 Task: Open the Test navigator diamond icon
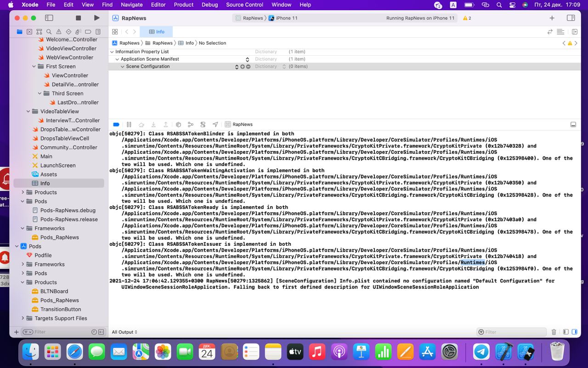click(x=68, y=32)
